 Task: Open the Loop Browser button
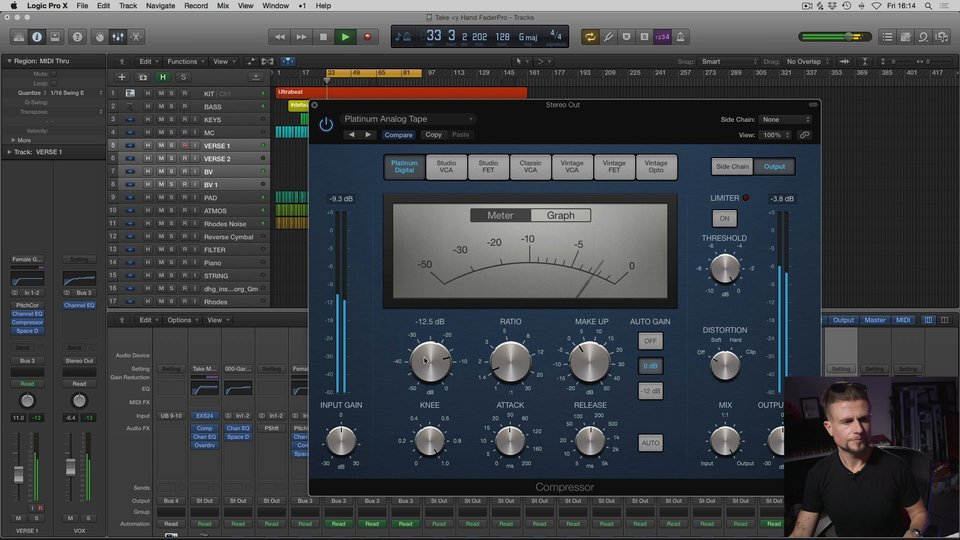pos(923,37)
